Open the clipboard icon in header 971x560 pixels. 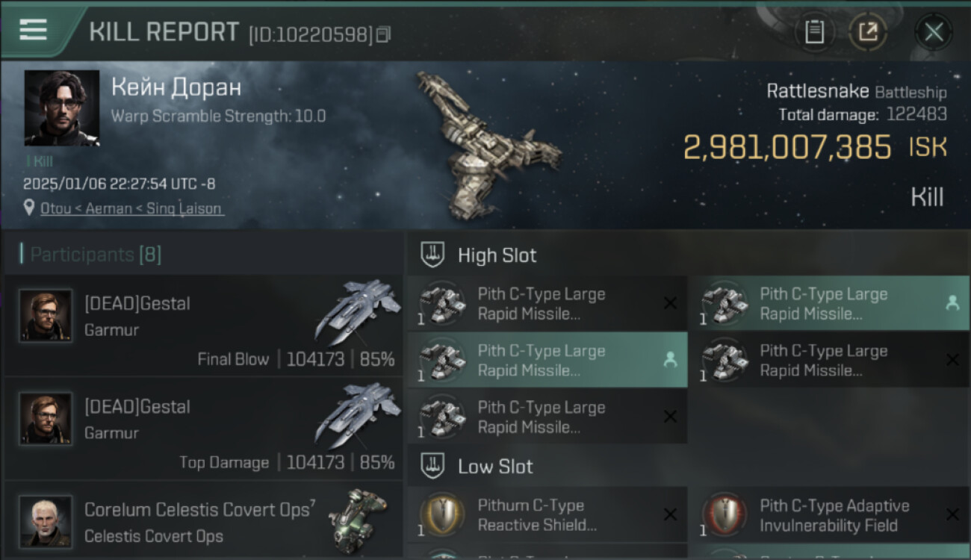pos(814,32)
